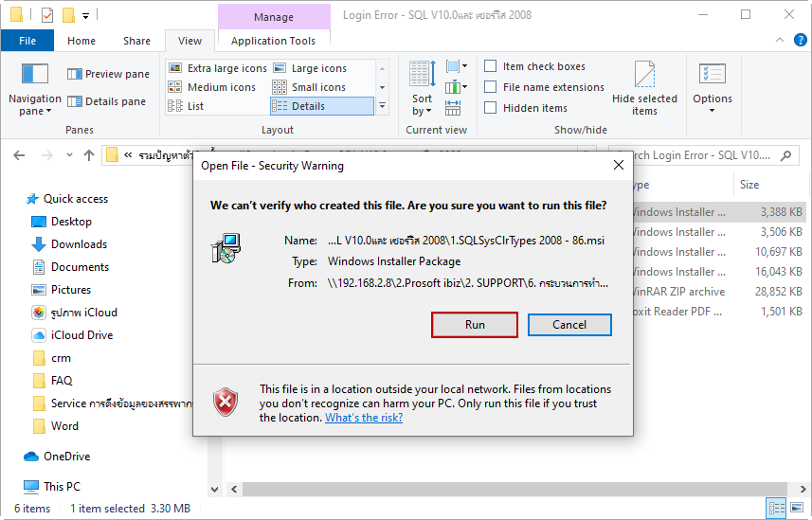Image resolution: width=812 pixels, height=520 pixels.
Task: Choose List layout
Action: pyautogui.click(x=187, y=106)
